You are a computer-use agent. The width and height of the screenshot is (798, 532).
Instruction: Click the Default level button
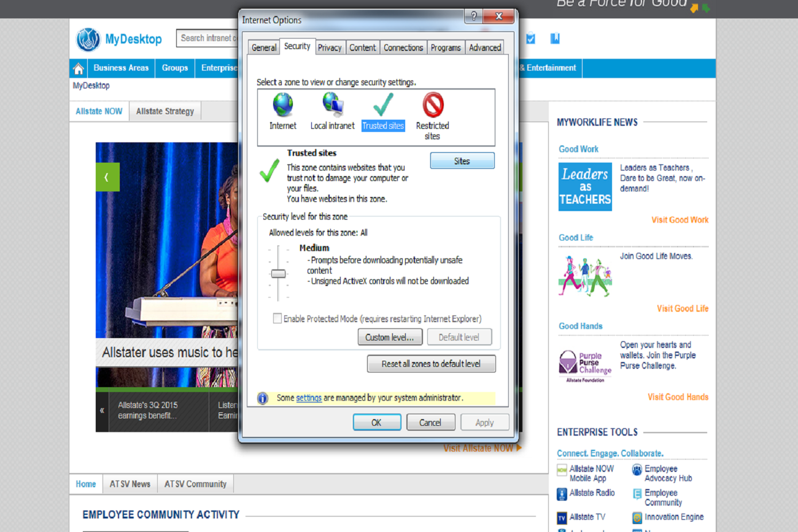click(459, 337)
